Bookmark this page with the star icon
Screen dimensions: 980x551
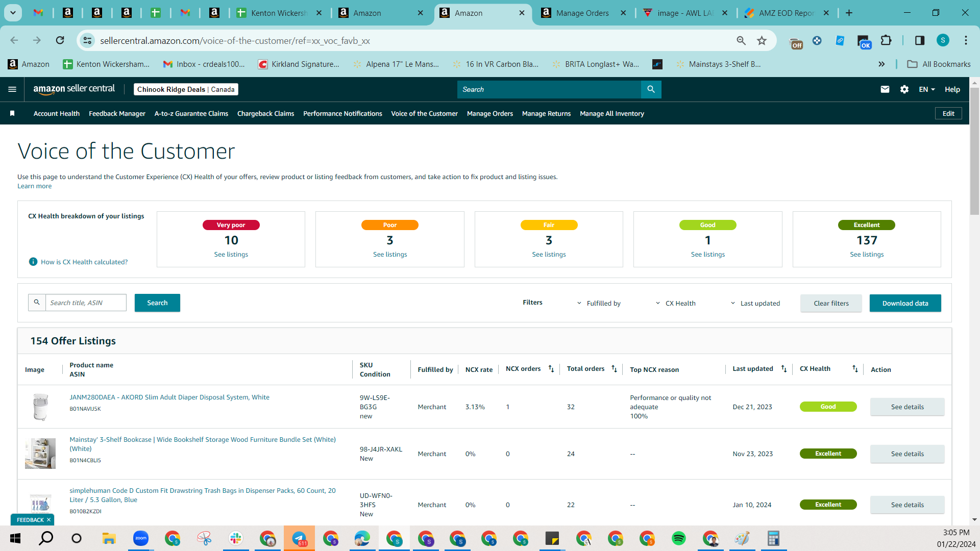coord(762,40)
